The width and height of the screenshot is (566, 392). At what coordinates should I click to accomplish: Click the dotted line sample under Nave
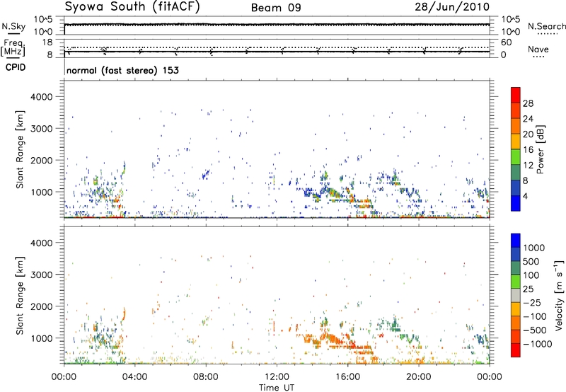click(x=538, y=57)
